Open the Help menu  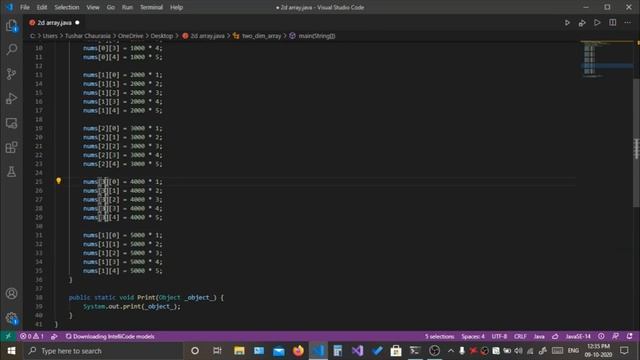click(176, 7)
